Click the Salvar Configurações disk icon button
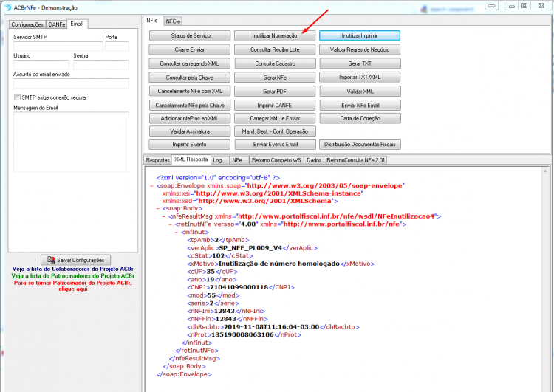Viewport: 554px width, 392px height. (75, 260)
